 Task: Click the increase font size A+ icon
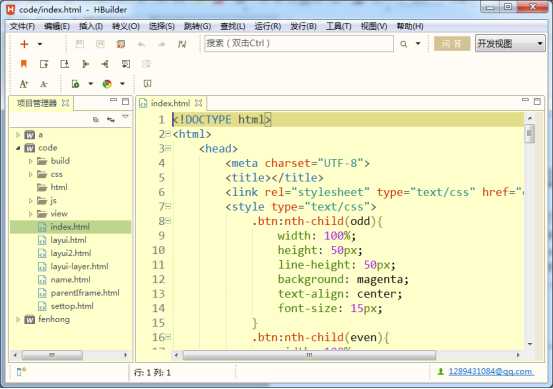24,84
